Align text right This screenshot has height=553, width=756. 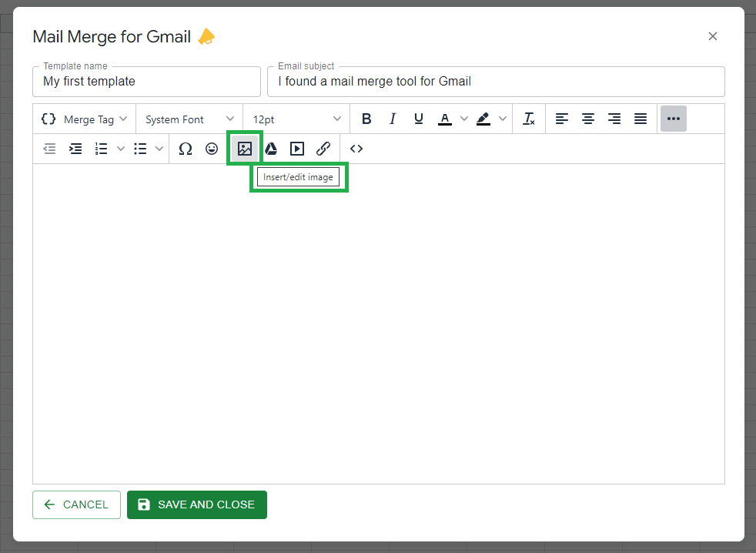click(614, 119)
